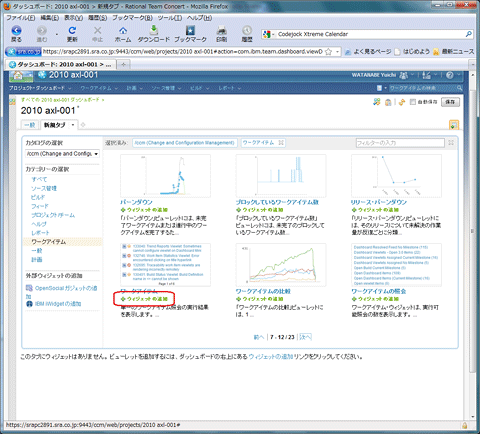Open the ブックマーク(B) menu
Viewport: 480px width, 434px height.
pos(132,18)
